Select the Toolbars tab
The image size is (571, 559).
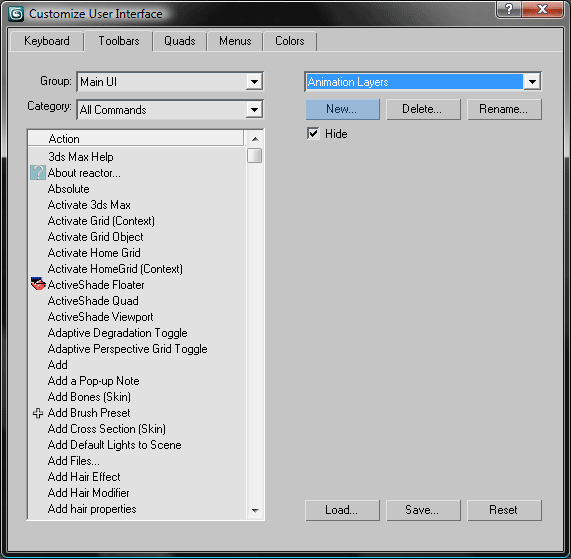[x=119, y=41]
